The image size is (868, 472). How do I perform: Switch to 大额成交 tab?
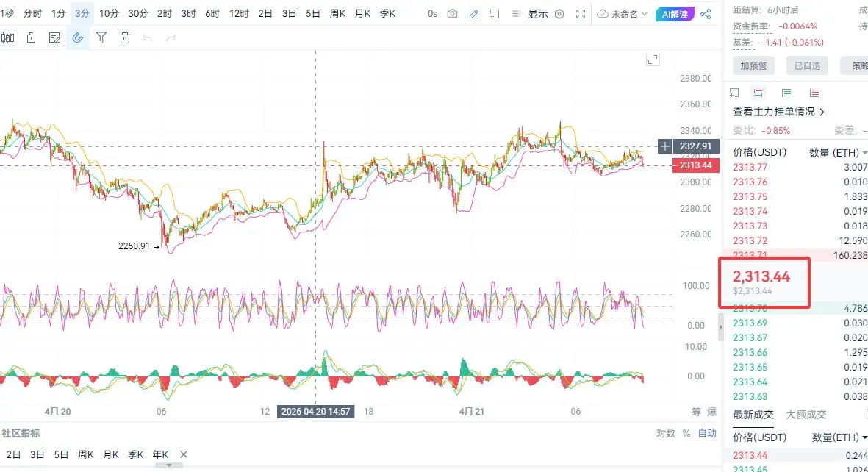[806, 415]
